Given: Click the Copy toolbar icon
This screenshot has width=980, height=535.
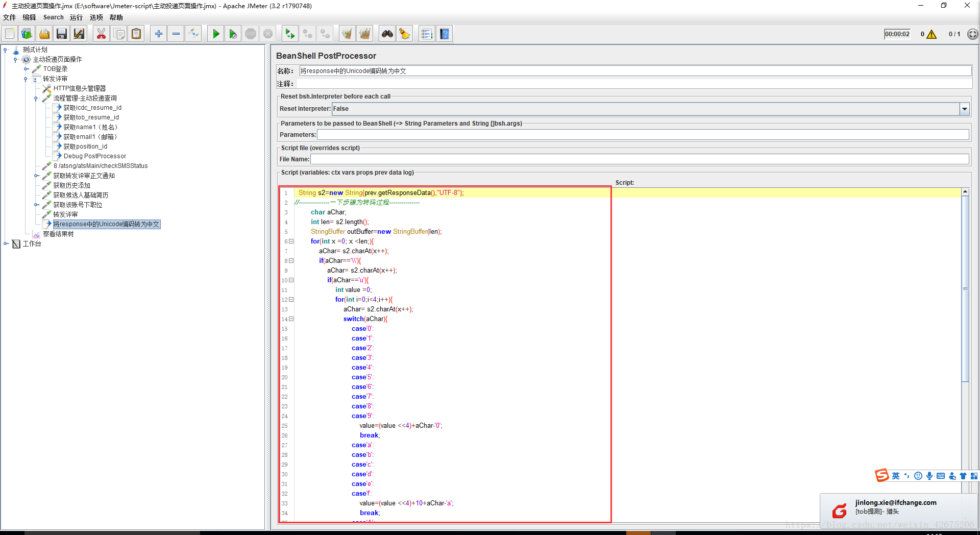Looking at the screenshot, I should [x=119, y=34].
